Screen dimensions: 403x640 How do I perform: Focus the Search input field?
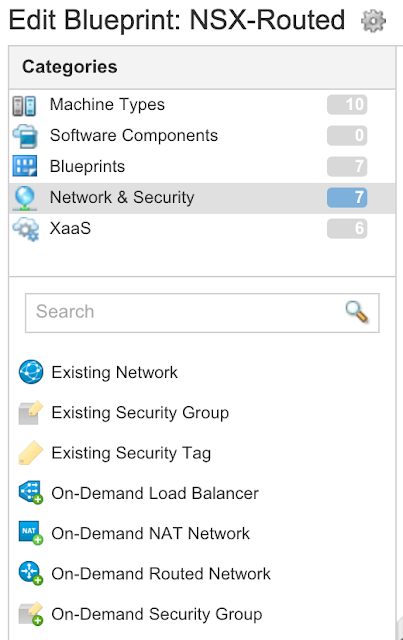click(x=202, y=313)
